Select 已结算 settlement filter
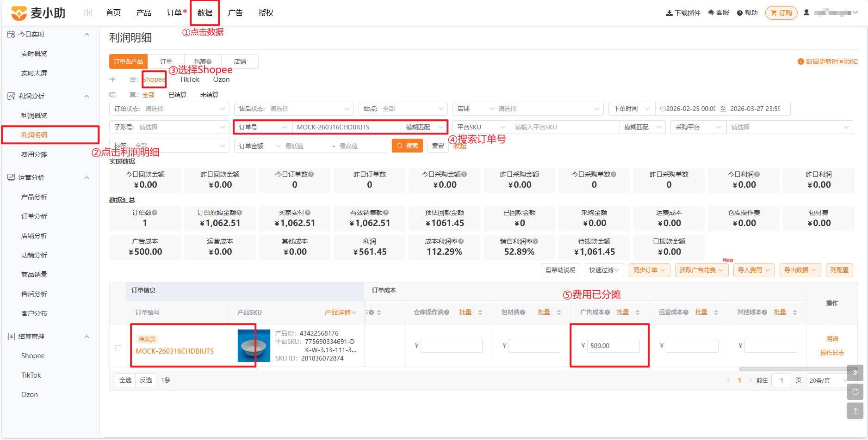The image size is (868, 440). [x=177, y=95]
